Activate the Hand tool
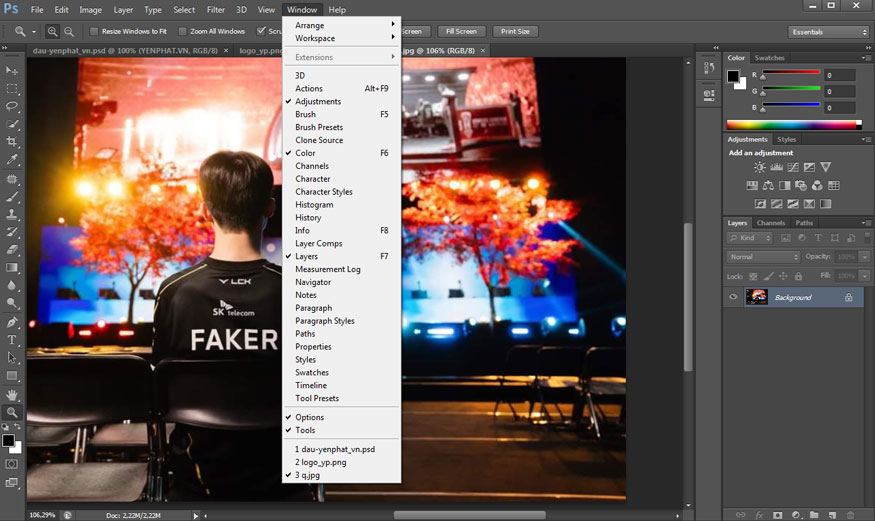 click(12, 394)
